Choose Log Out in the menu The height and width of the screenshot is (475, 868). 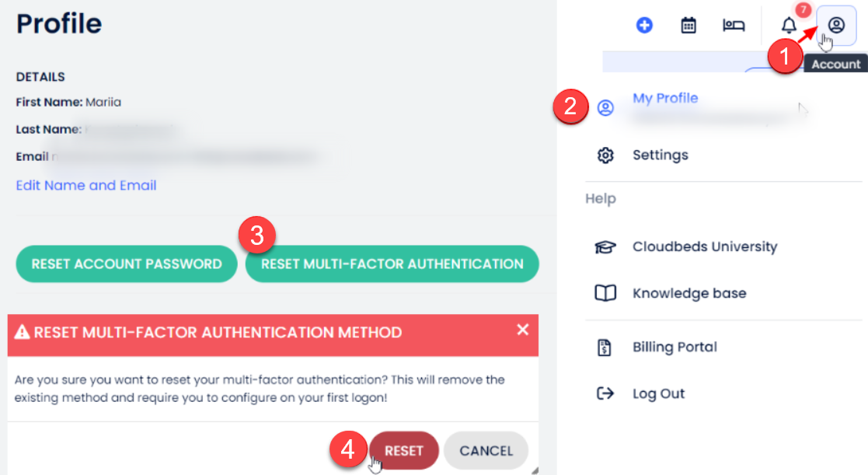tap(659, 393)
